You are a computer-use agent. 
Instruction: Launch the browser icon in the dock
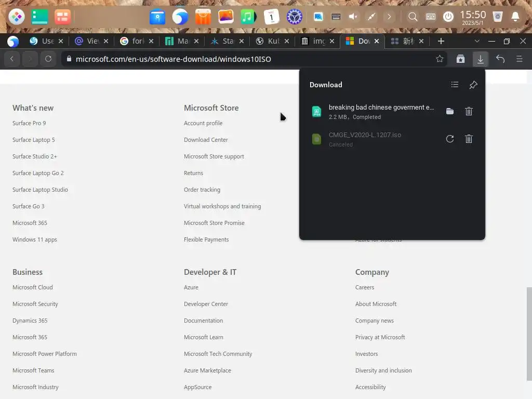click(180, 17)
